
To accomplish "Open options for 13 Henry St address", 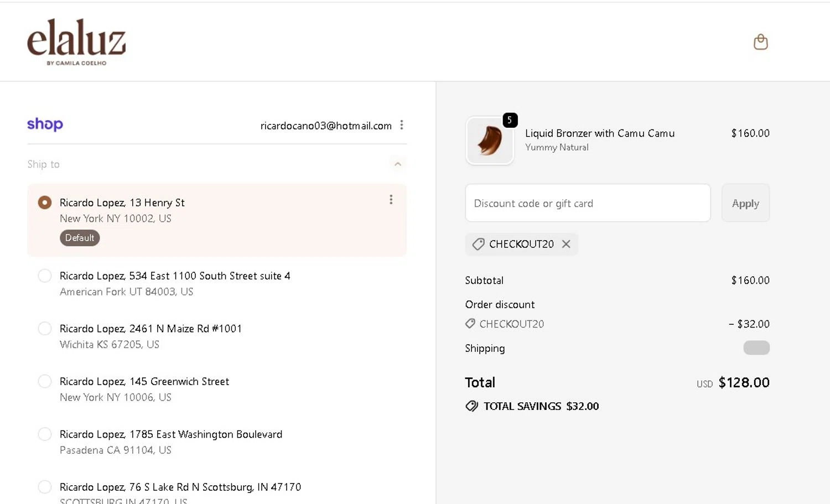I will point(391,199).
